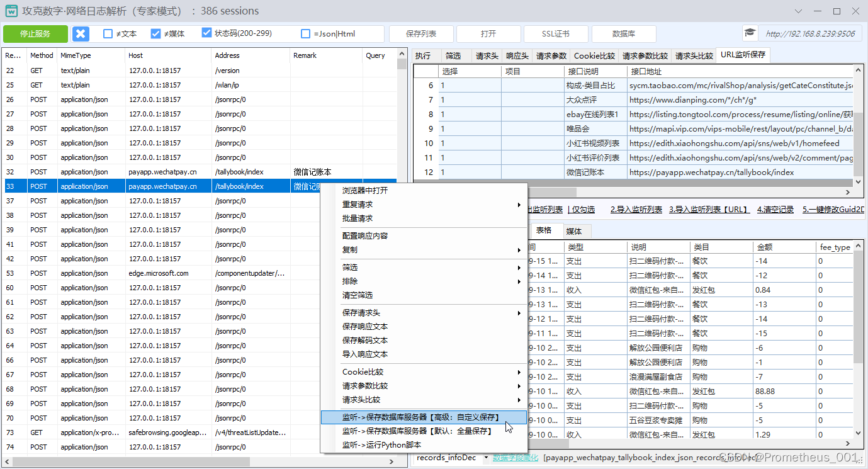Screen dimensions: 868x469
Task: Choose 导入响应文本 from context menu
Action: click(x=423, y=354)
